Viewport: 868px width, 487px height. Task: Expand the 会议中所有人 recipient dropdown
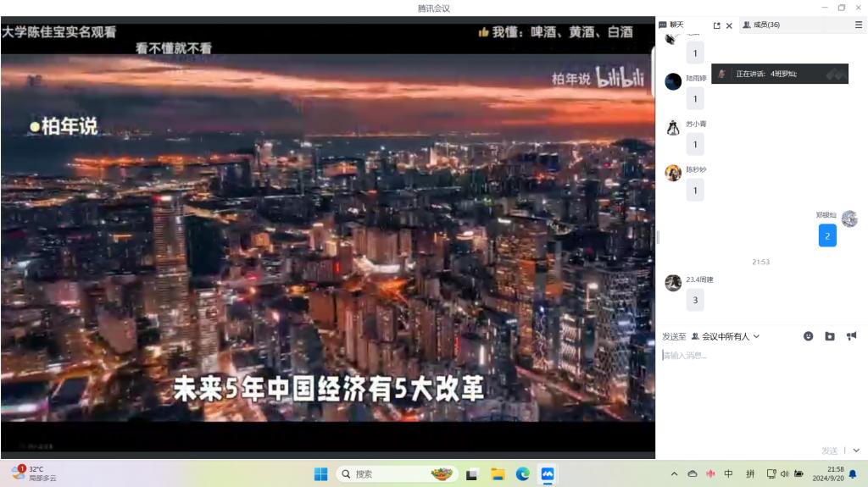click(726, 336)
